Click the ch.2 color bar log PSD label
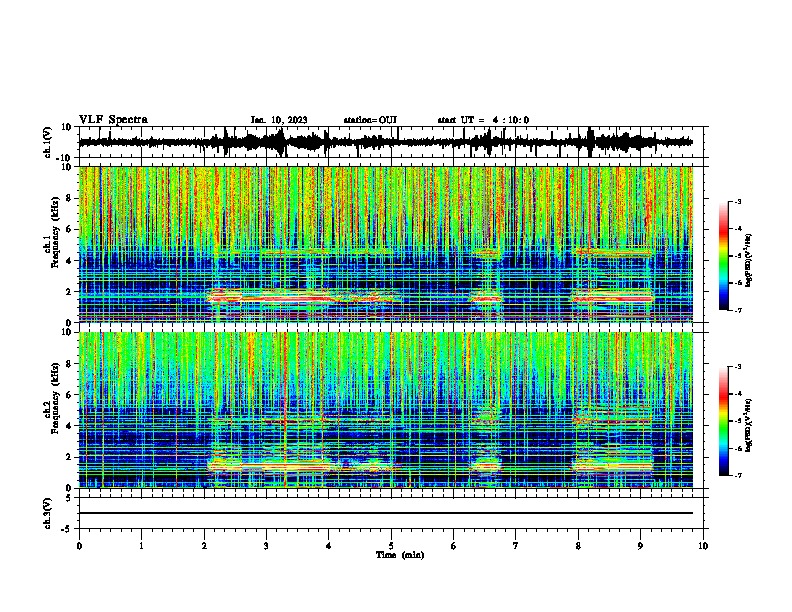792x612 pixels. [x=749, y=425]
